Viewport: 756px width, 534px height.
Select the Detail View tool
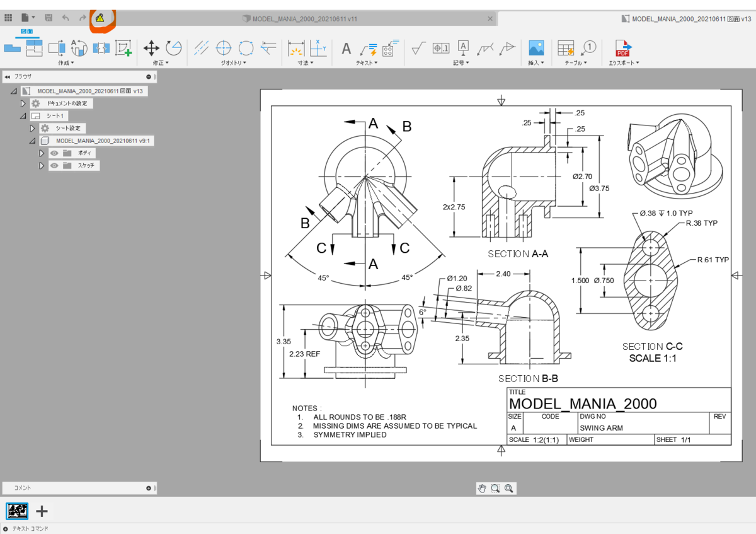pyautogui.click(x=79, y=47)
